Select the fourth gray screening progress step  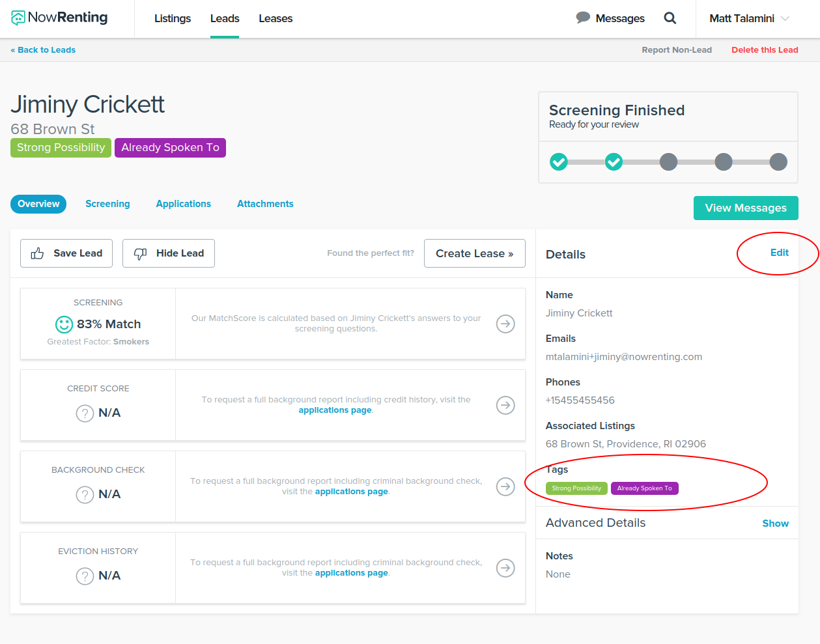[x=724, y=161]
